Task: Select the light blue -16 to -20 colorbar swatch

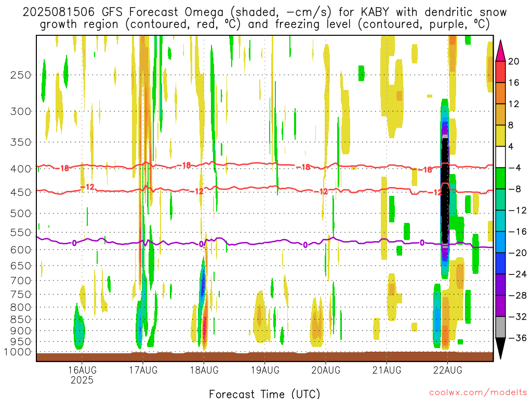Action: click(500, 242)
